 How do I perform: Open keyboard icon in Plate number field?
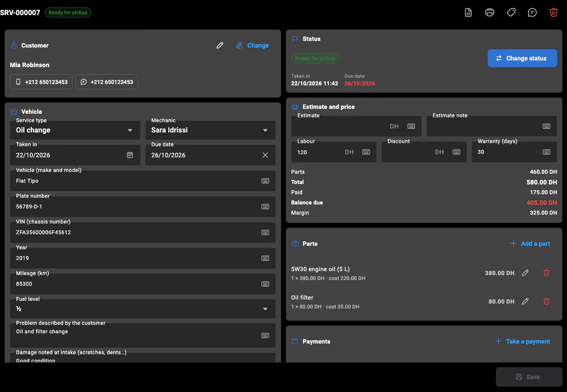pyautogui.click(x=265, y=207)
